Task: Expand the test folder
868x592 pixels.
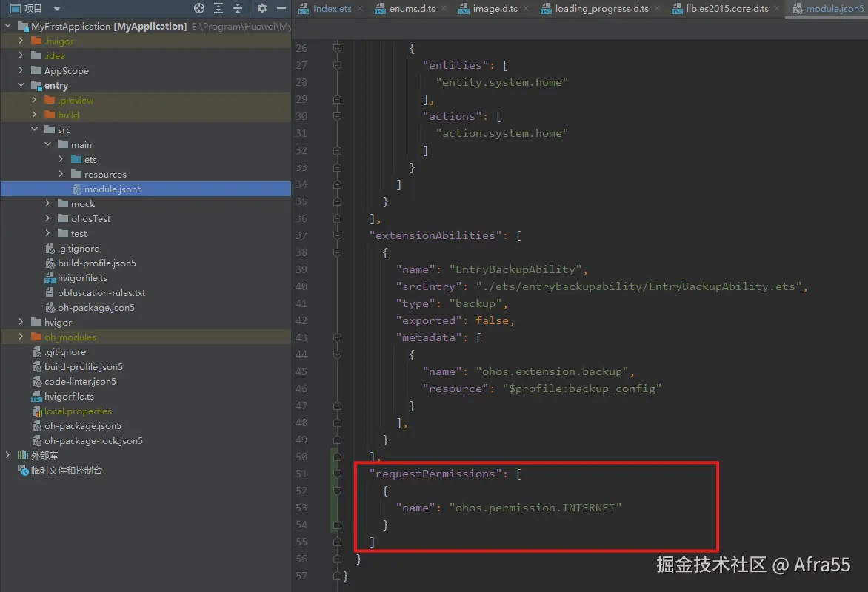Action: pos(47,233)
